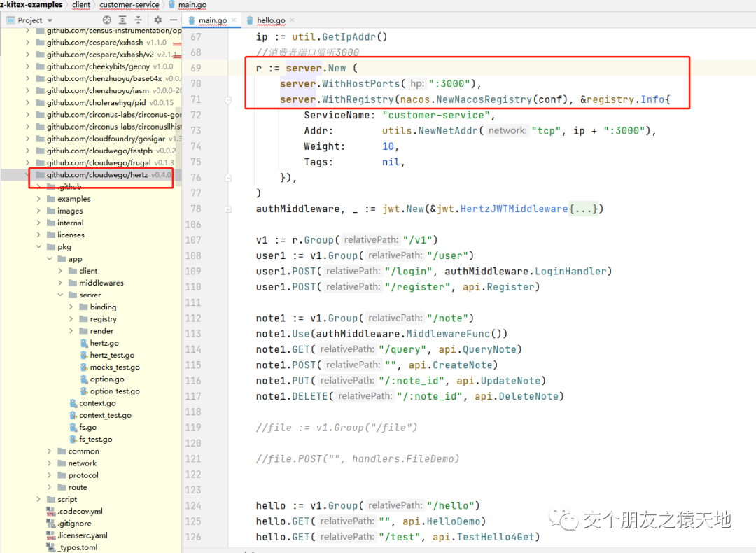Expand the examples folder
Image resolution: width=756 pixels, height=553 pixels.
[x=38, y=199]
